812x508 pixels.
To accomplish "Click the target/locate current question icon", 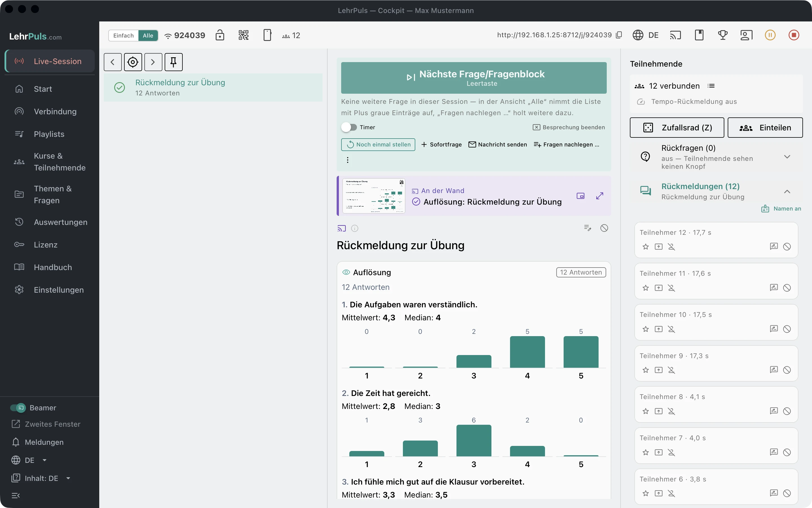I will click(133, 62).
